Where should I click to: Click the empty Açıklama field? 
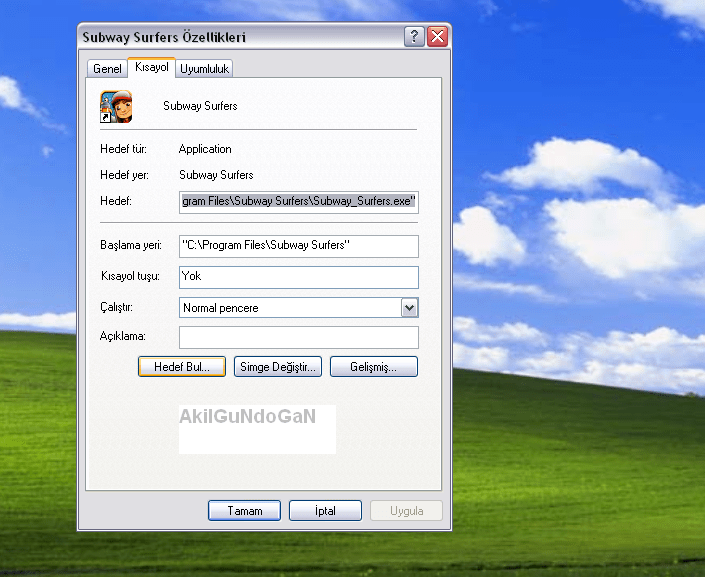[298, 337]
